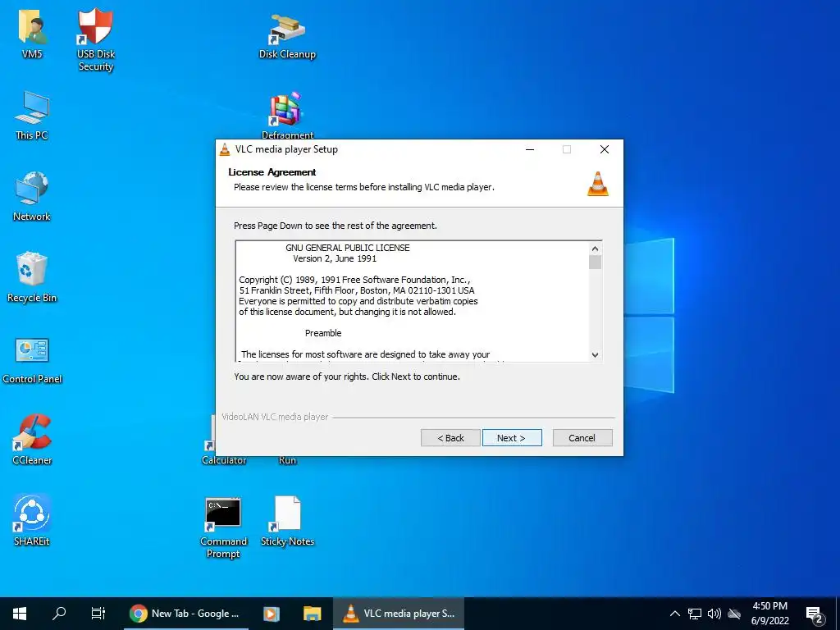Select VLC media player Setup taskbar button

(x=399, y=614)
